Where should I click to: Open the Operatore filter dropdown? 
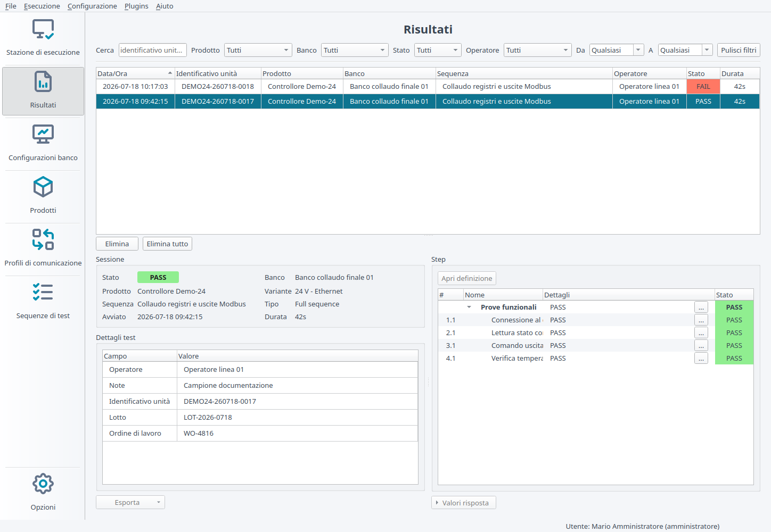(x=538, y=50)
